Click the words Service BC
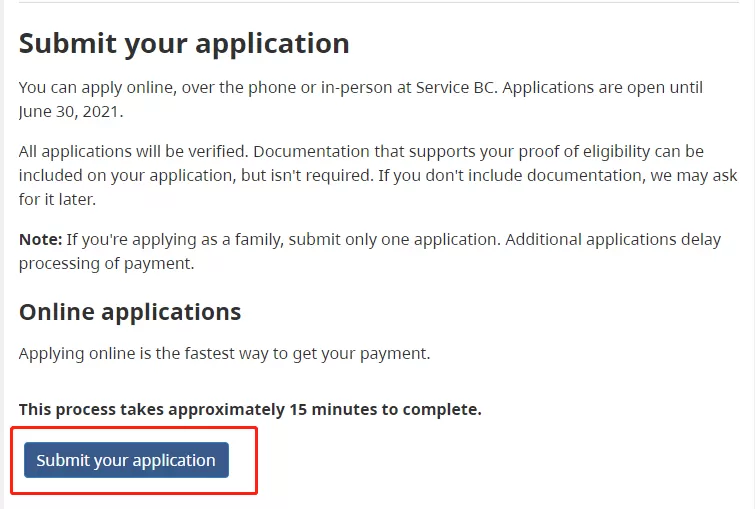The image size is (755, 509). tap(456, 88)
